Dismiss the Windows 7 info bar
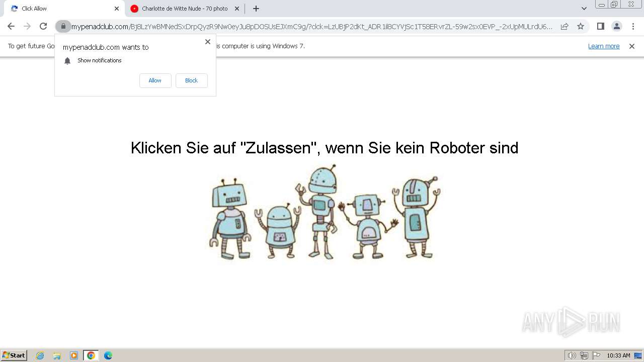The width and height of the screenshot is (644, 362). (632, 46)
